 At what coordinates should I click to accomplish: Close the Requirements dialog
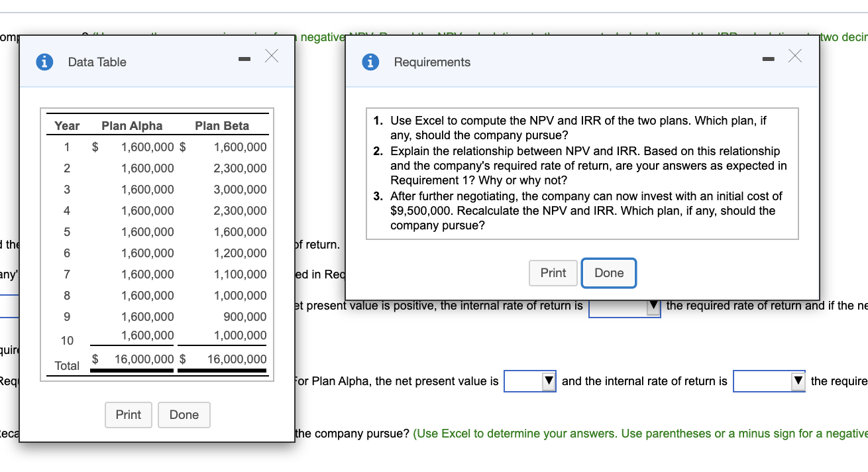tap(794, 56)
